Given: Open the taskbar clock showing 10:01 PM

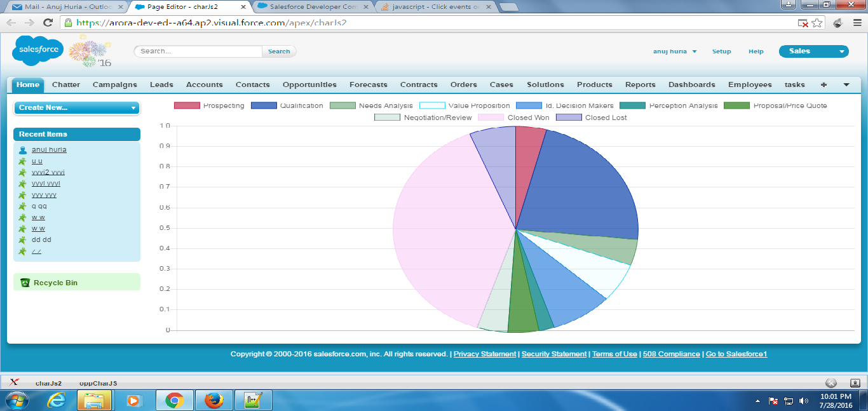Looking at the screenshot, I should click(x=836, y=400).
